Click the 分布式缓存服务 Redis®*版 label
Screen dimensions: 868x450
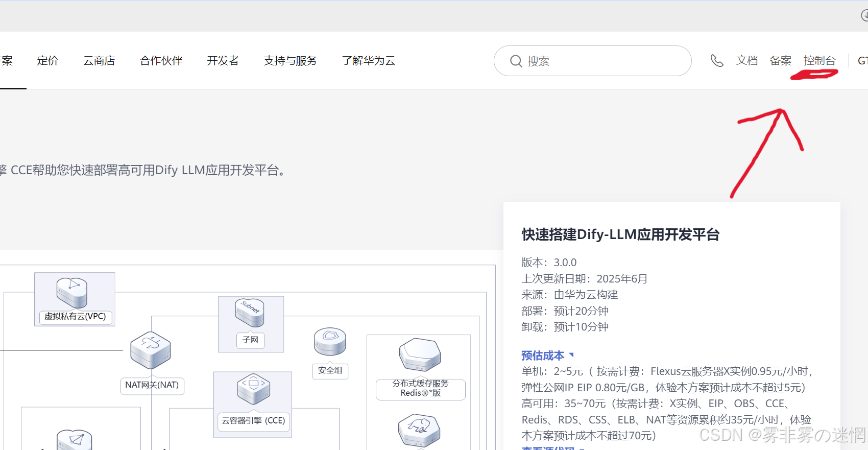[421, 389]
